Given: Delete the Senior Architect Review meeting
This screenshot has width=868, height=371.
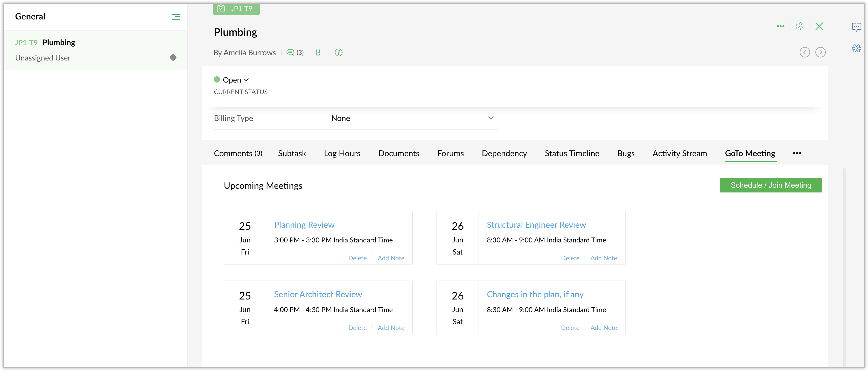Looking at the screenshot, I should tap(357, 328).
